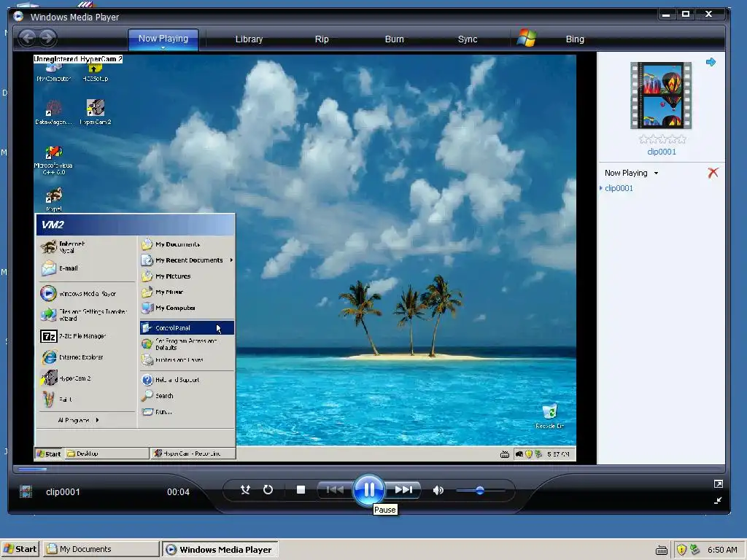Viewport: 747px width, 560px height.
Task: Toggle repeat mode
Action: [268, 489]
